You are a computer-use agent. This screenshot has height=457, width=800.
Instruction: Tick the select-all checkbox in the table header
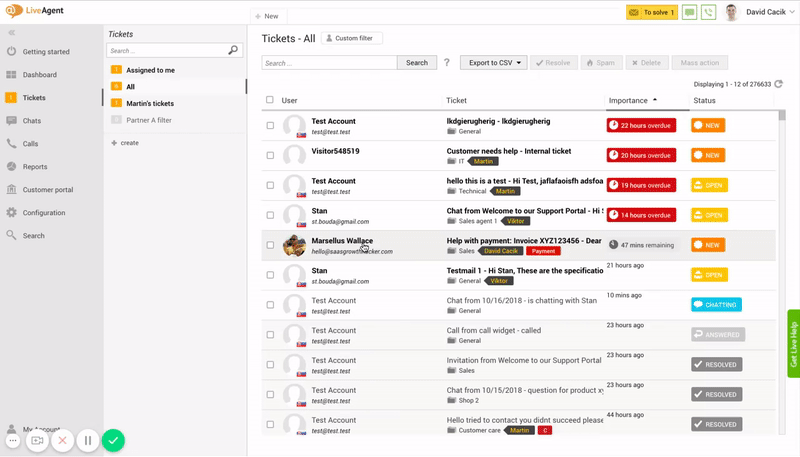click(270, 100)
